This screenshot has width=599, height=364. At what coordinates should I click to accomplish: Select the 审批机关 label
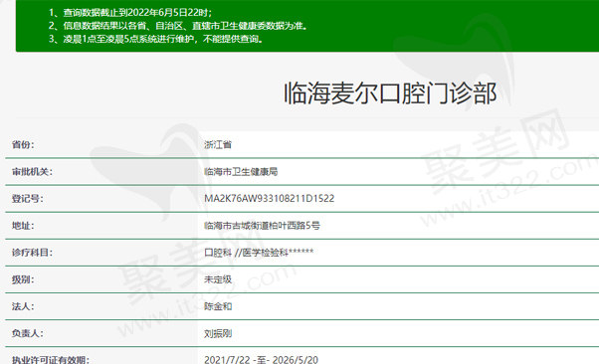pos(32,172)
